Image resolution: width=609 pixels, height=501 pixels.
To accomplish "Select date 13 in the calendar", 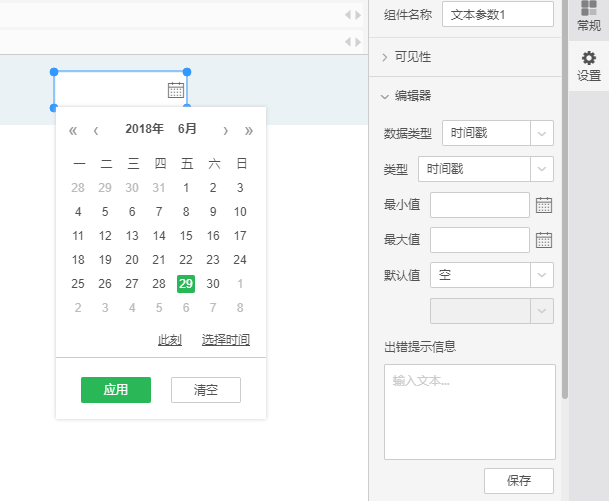I will click(x=132, y=236).
